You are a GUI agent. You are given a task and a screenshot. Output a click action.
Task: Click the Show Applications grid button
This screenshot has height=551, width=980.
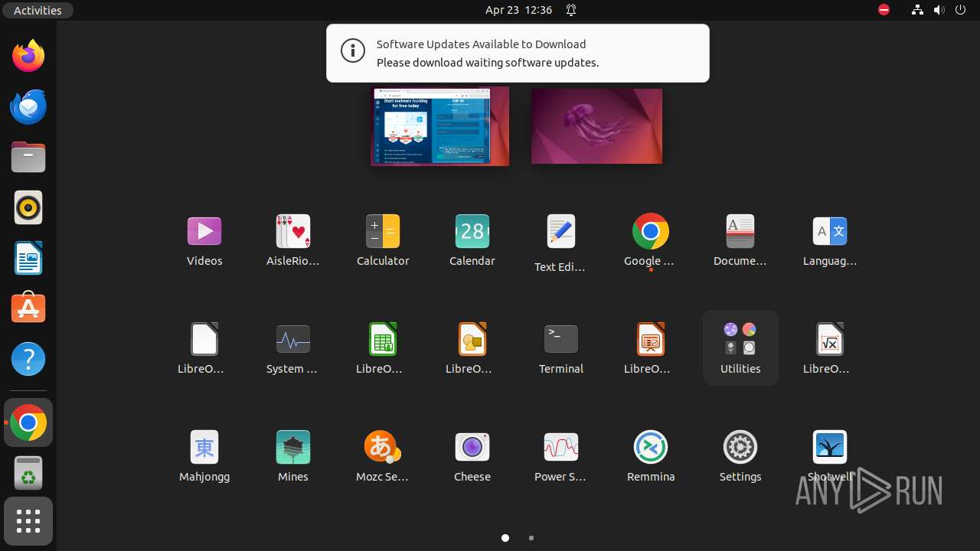pyautogui.click(x=28, y=522)
